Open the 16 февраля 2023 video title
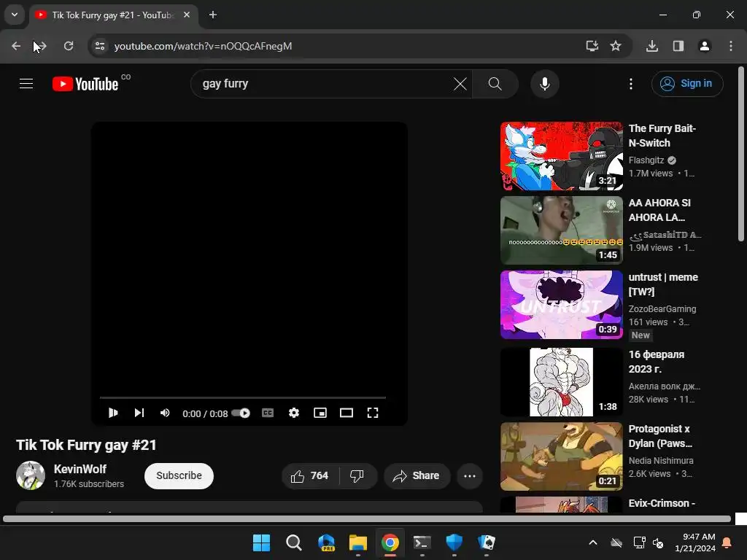The image size is (747, 560). (657, 362)
